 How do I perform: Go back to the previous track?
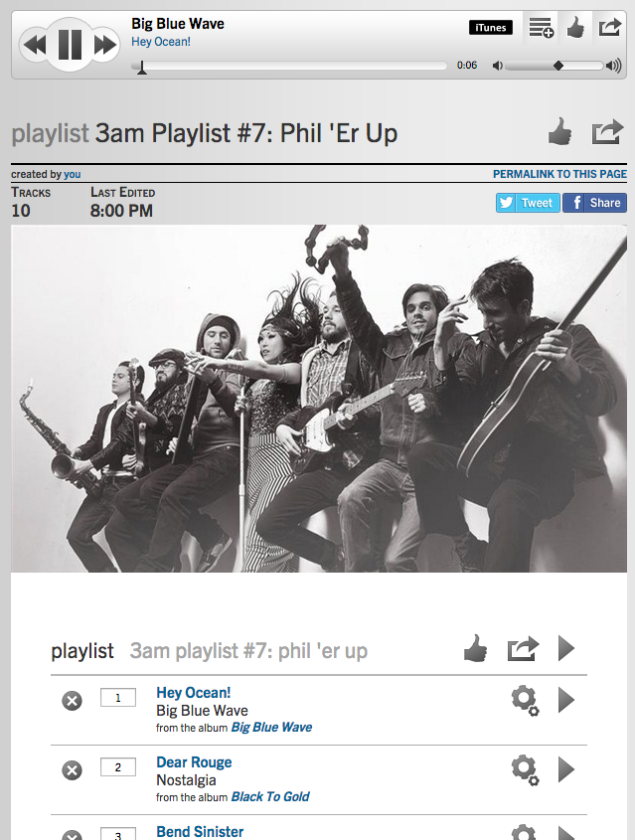36,45
